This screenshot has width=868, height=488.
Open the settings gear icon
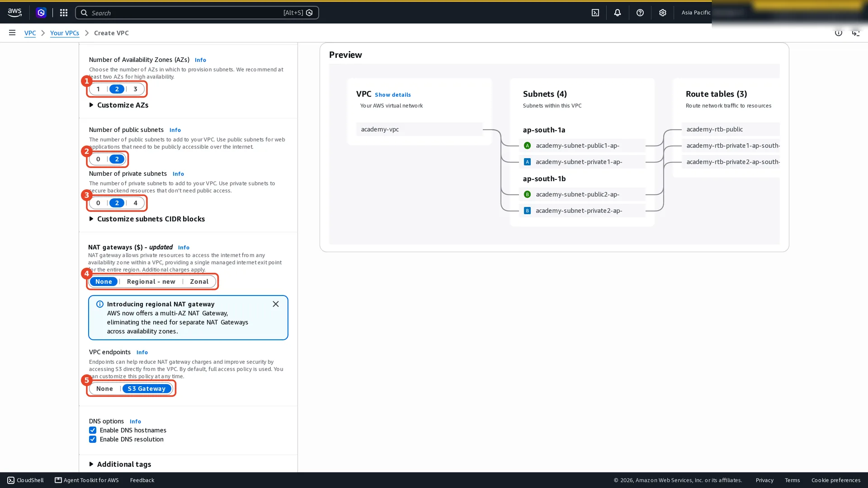tap(663, 13)
